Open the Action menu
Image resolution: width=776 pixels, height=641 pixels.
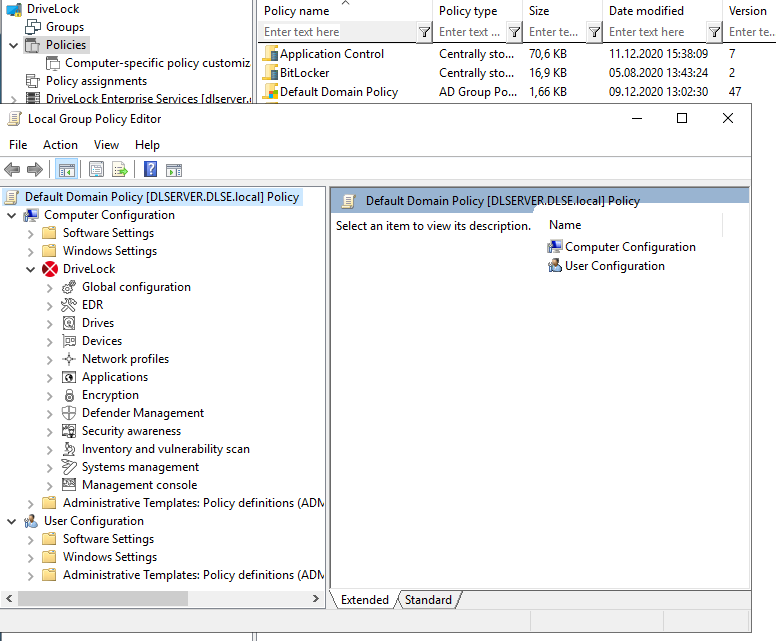pos(60,145)
